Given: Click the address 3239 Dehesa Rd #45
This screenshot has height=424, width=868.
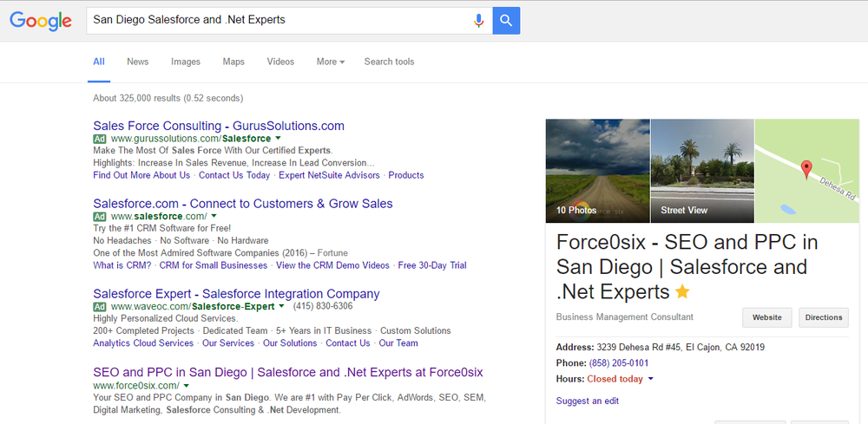Looking at the screenshot, I should click(681, 348).
